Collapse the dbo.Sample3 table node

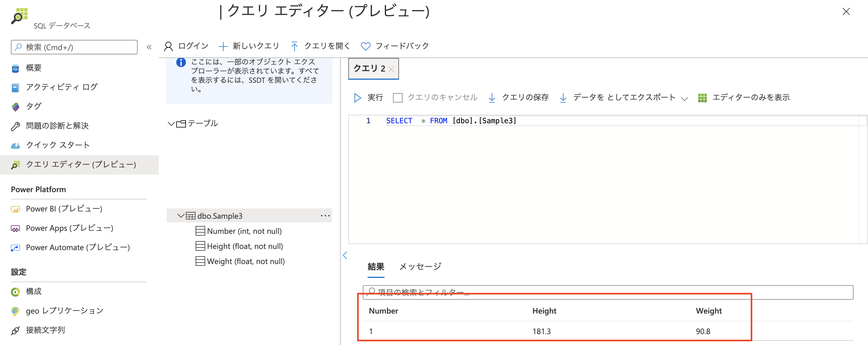[181, 215]
